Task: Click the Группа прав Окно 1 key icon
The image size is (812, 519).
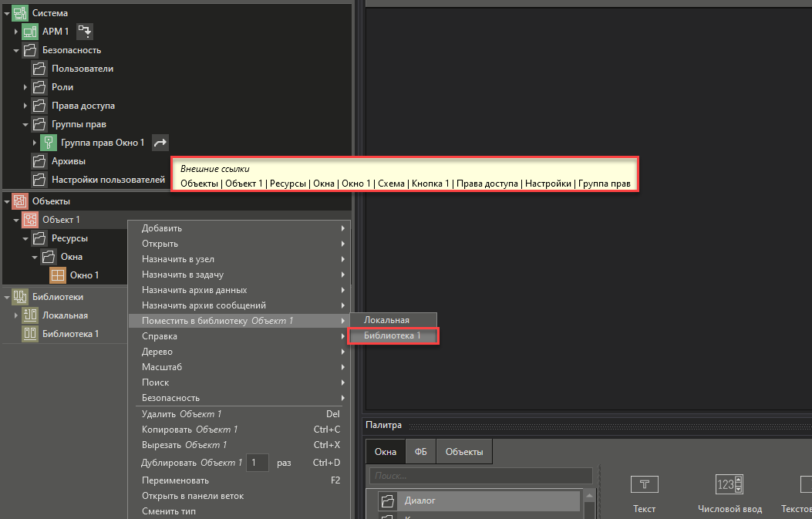Action: tap(49, 143)
